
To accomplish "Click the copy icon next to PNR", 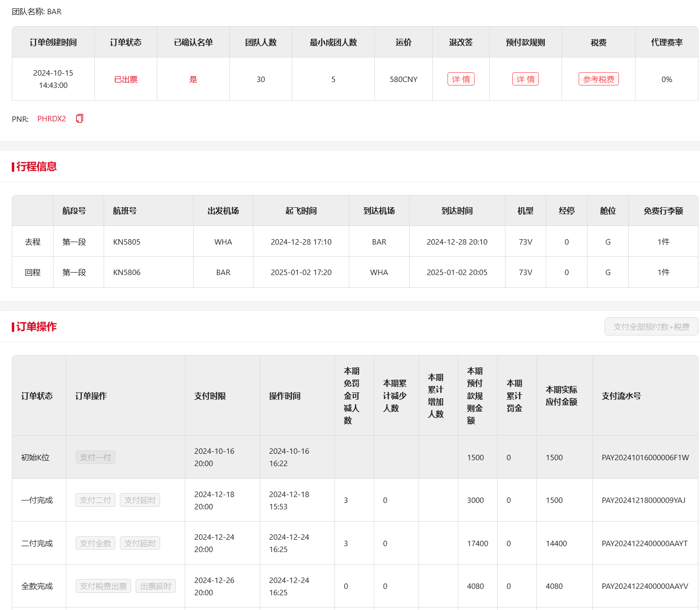I will pos(80,118).
